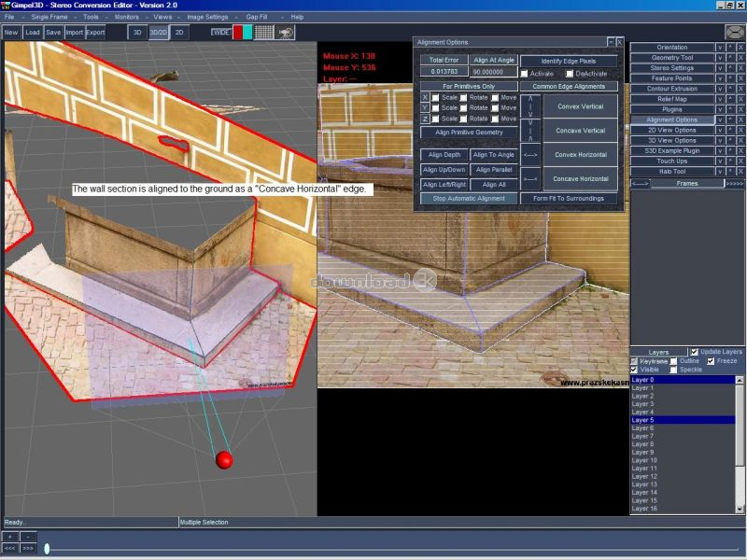The image size is (747, 560).
Task: Collapse Relief Map using the ^ button
Action: 730,99
